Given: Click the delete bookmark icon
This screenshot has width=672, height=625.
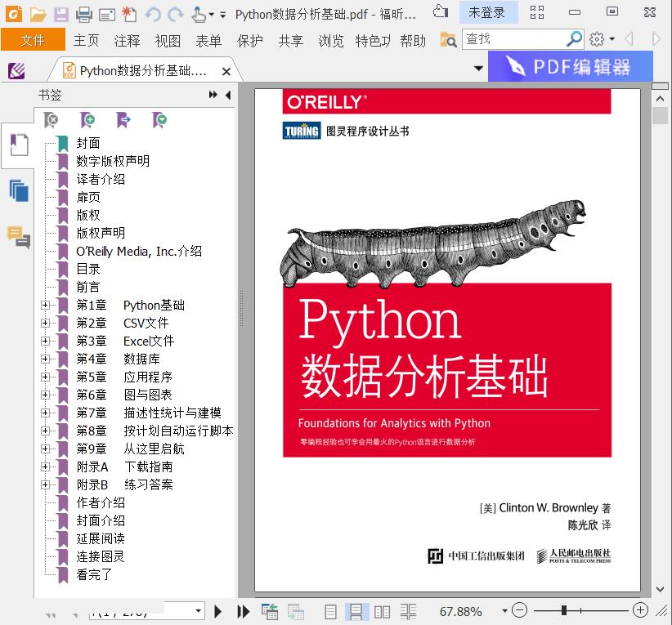Looking at the screenshot, I should pyautogui.click(x=51, y=120).
